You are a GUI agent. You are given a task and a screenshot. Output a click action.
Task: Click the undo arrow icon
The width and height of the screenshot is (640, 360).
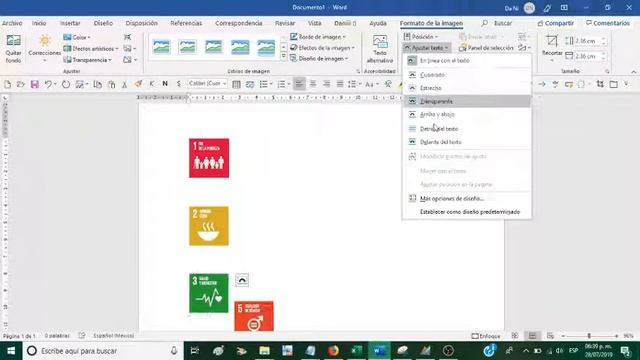click(x=48, y=84)
